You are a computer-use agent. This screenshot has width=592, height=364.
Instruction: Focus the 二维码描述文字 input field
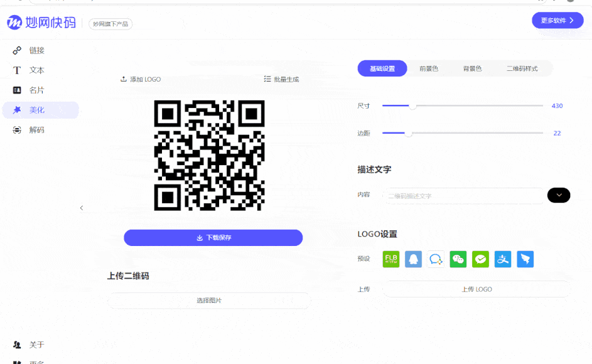tap(463, 196)
